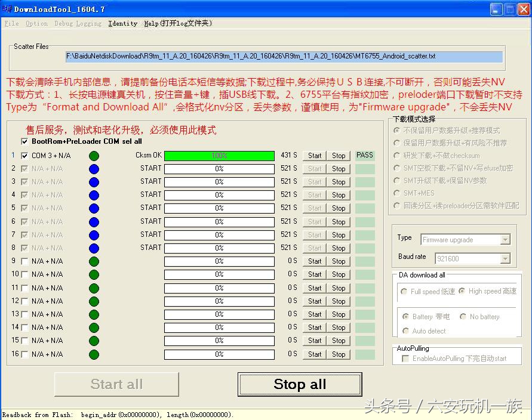
Task: Enable the EnableAutoPulling option
Action: coord(405,359)
